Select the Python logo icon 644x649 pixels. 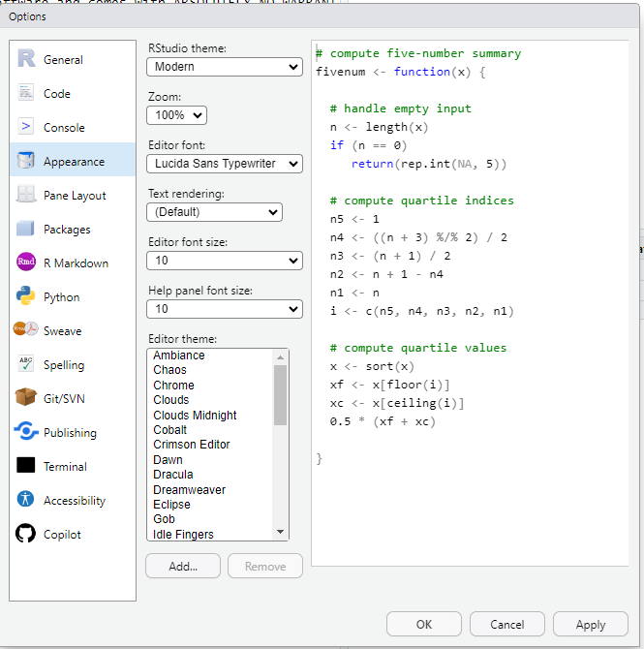pos(26,296)
